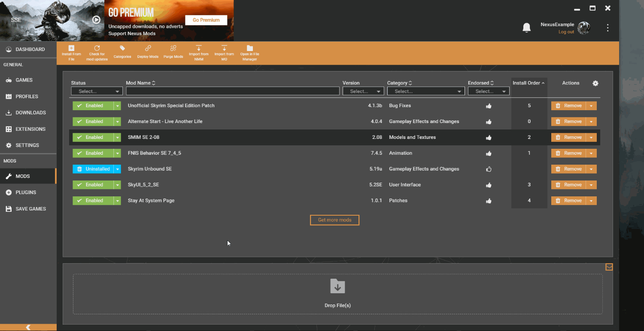Toggle Enabled button for SMIM SE 2-08
644x331 pixels.
(x=93, y=137)
